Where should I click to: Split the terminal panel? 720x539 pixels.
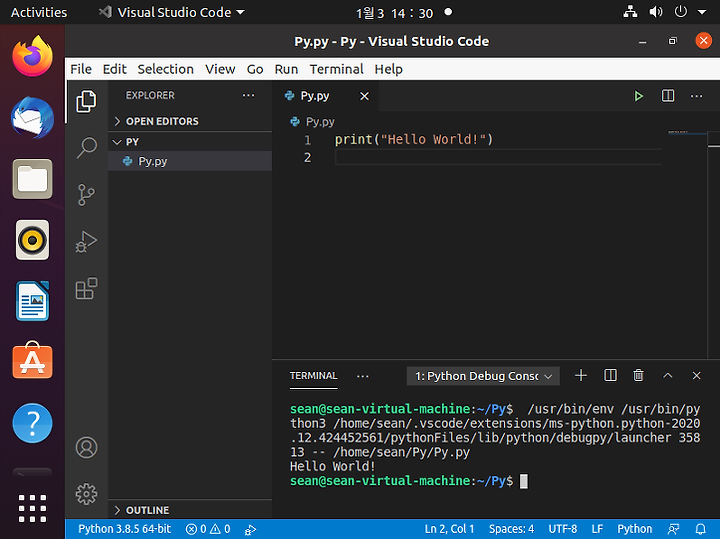(610, 376)
